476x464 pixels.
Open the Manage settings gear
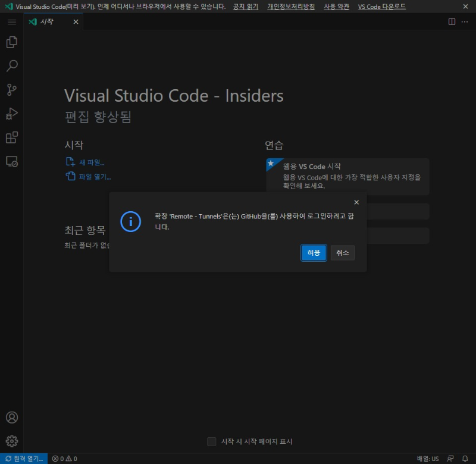(x=11, y=441)
